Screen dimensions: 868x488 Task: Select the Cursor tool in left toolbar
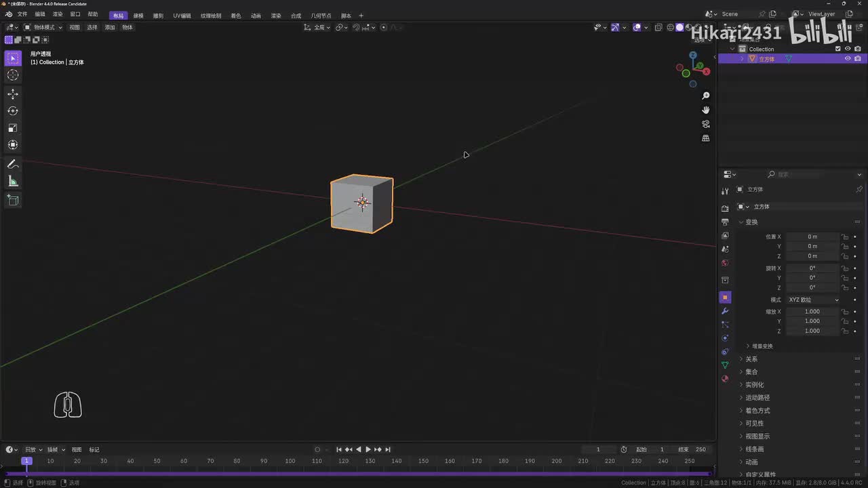pos(13,75)
